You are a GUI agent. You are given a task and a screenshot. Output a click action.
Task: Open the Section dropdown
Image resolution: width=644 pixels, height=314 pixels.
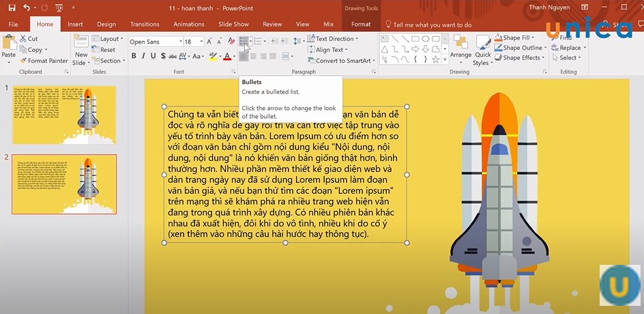[x=108, y=61]
